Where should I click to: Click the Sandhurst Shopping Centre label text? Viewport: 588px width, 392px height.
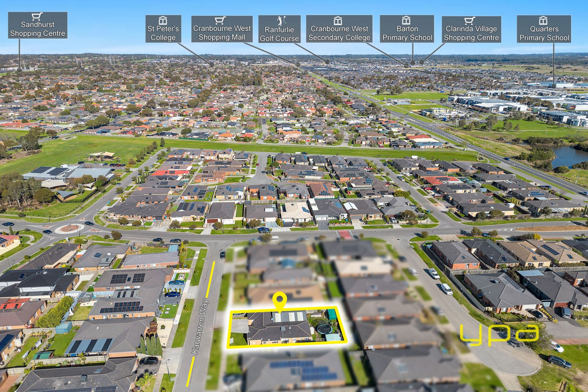pos(37,29)
